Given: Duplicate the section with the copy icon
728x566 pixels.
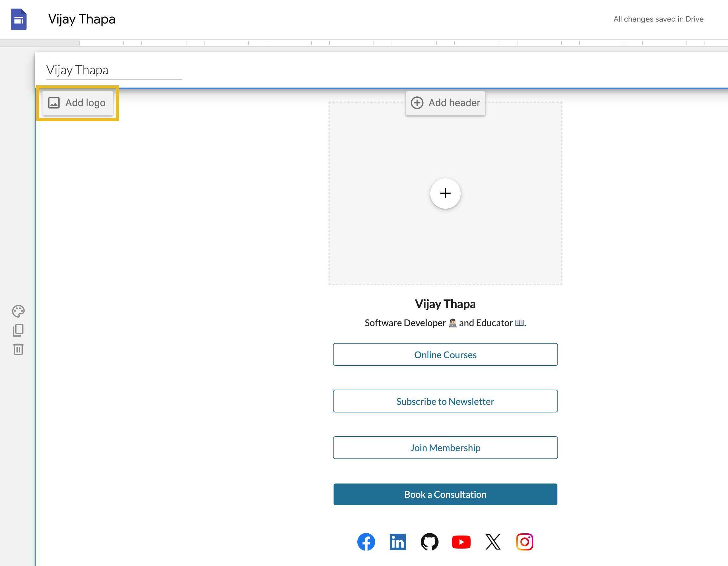Looking at the screenshot, I should 18,330.
